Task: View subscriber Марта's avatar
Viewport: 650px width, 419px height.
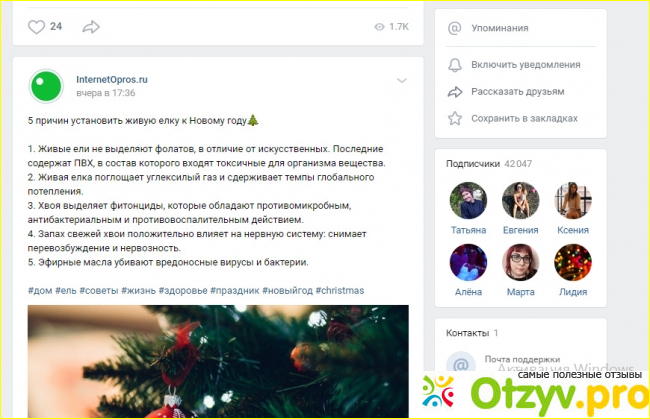Action: coord(521,262)
